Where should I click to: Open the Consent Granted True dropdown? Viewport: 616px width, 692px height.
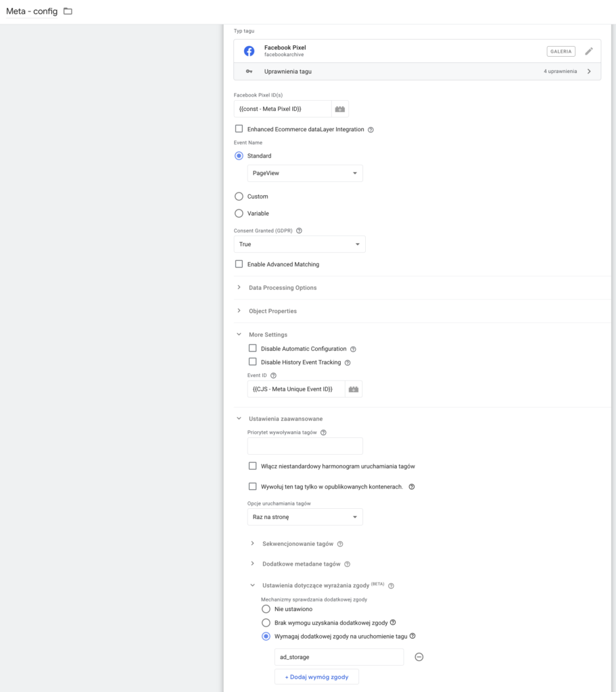pyautogui.click(x=300, y=244)
